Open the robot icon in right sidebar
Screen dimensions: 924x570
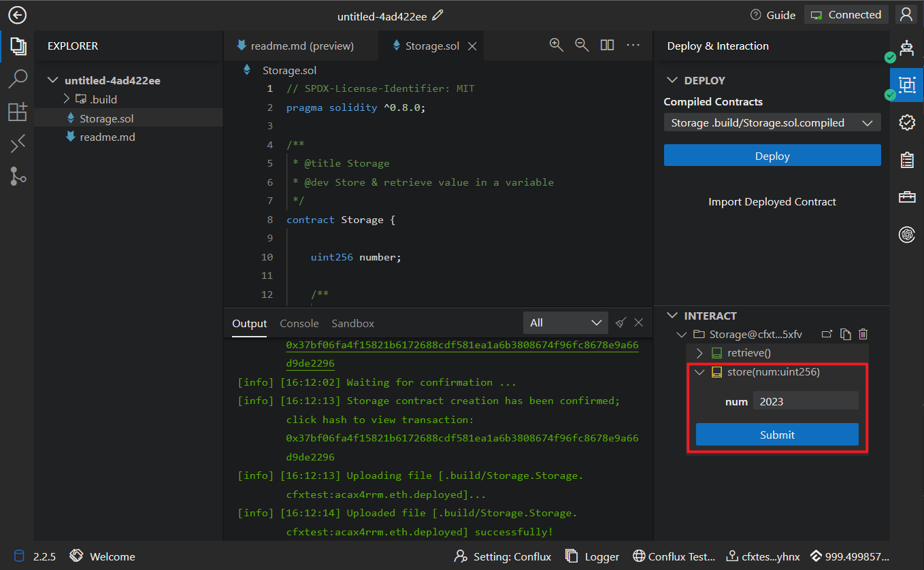coord(906,48)
